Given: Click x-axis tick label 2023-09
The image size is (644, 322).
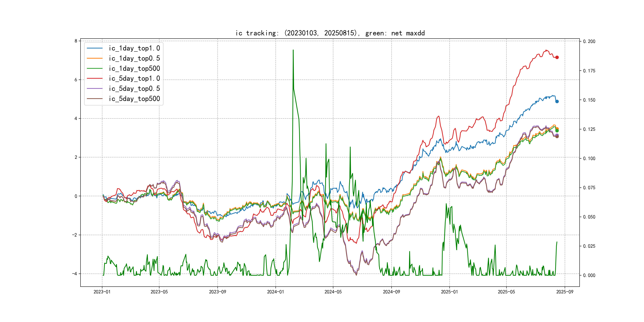Looking at the screenshot, I should click(217, 292).
